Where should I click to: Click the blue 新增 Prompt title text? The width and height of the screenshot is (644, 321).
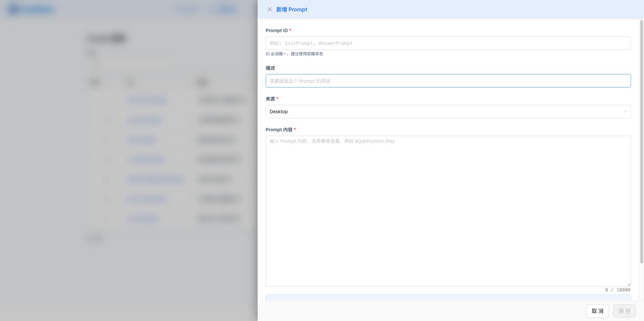click(291, 9)
